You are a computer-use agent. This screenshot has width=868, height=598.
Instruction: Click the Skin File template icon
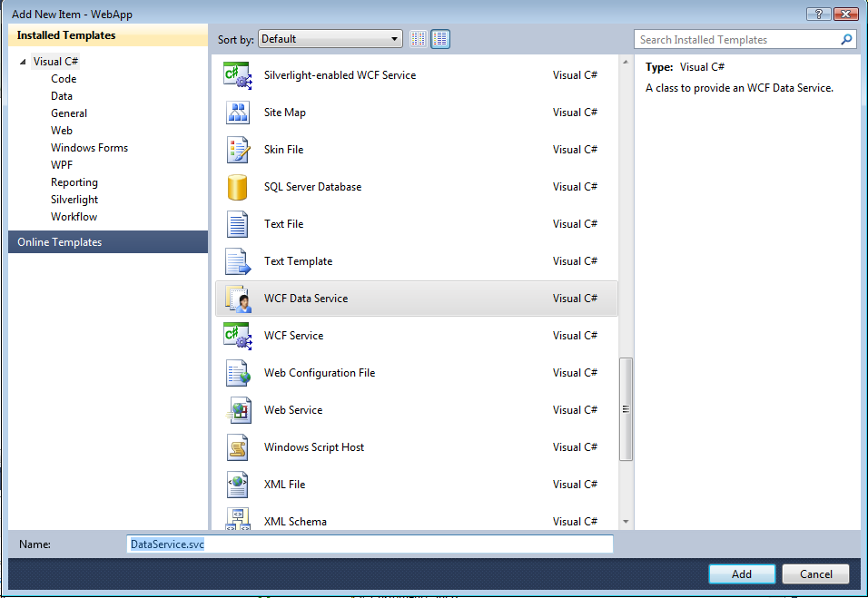238,150
